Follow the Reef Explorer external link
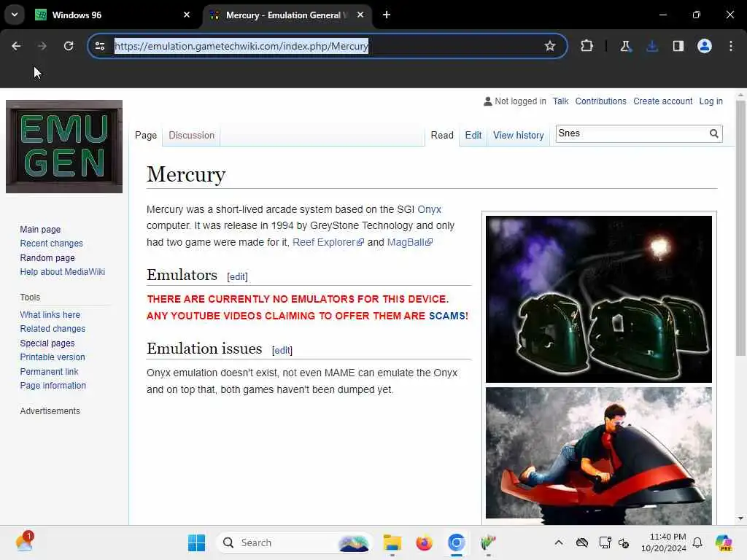The width and height of the screenshot is (747, 560). [328, 242]
